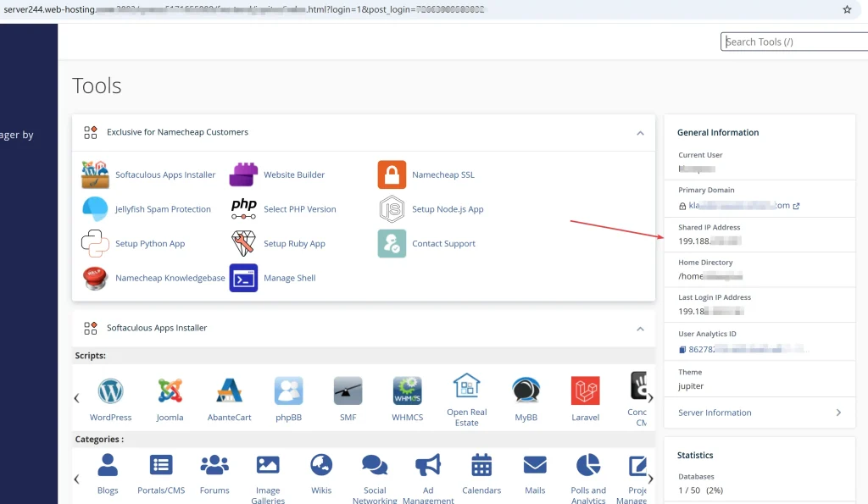Show previous categories with the left arrow
This screenshot has width=868, height=504.
pyautogui.click(x=77, y=479)
